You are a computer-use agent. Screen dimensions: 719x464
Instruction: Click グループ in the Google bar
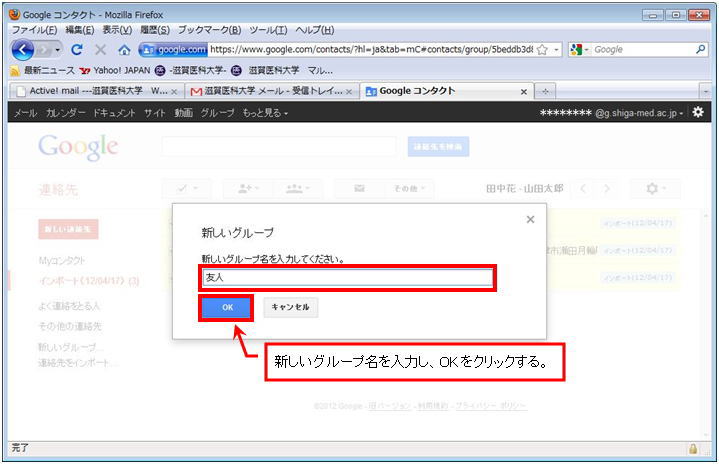tap(217, 113)
